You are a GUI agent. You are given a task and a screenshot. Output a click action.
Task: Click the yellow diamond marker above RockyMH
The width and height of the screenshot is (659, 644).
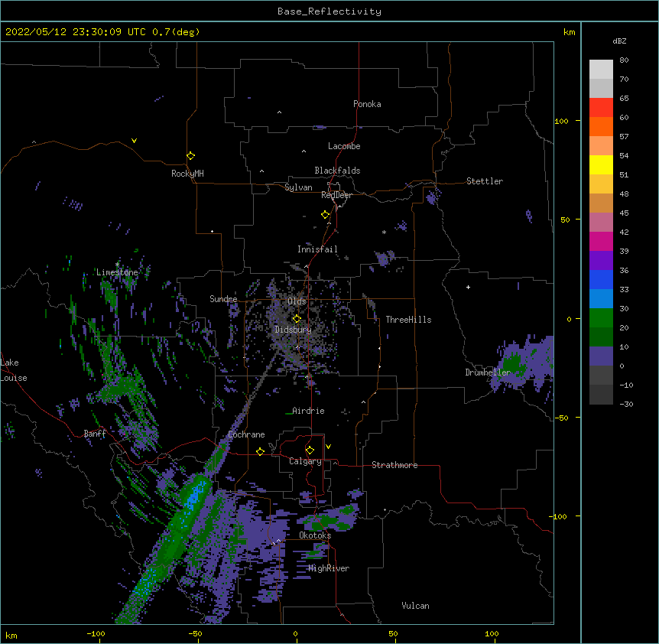point(190,155)
